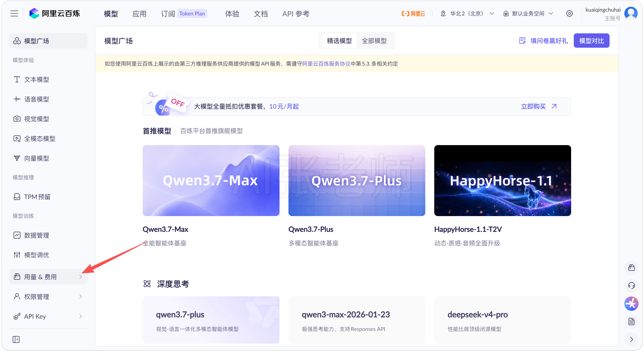
Task: Click the Qwen3.7-Max model title text
Action: (165, 229)
